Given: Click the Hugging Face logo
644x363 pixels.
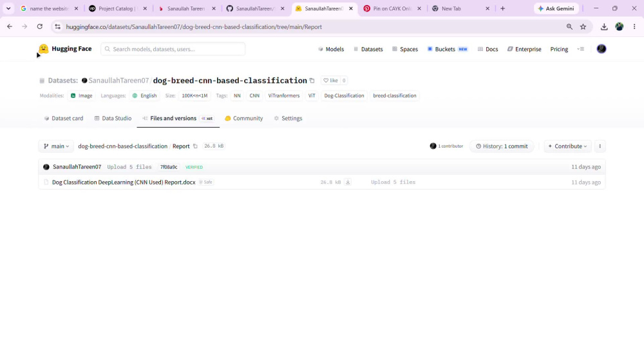Looking at the screenshot, I should (x=65, y=49).
